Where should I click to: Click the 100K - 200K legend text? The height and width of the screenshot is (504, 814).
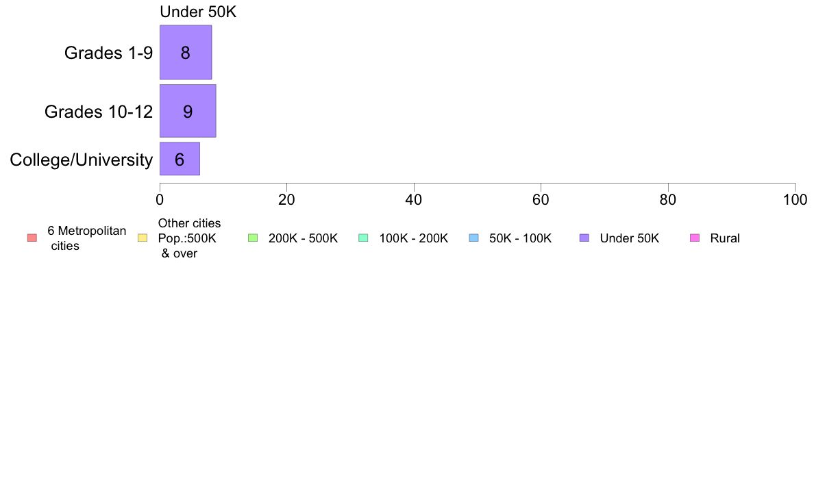pos(413,238)
